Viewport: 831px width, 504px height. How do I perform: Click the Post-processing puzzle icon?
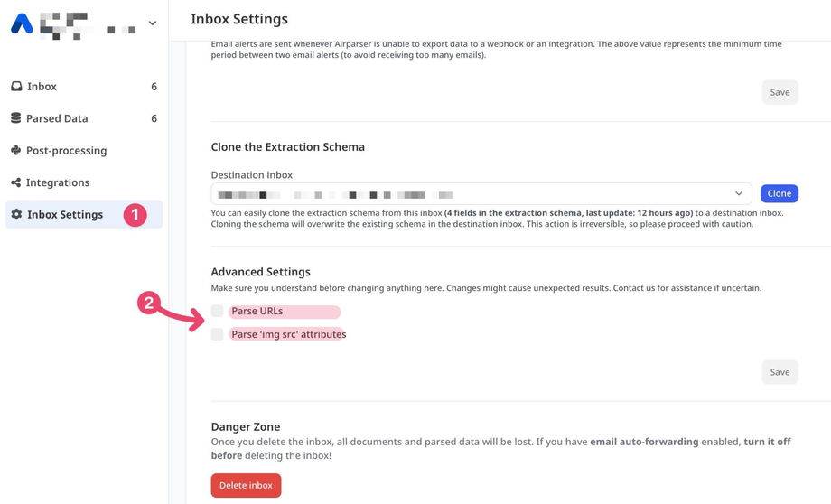click(16, 151)
